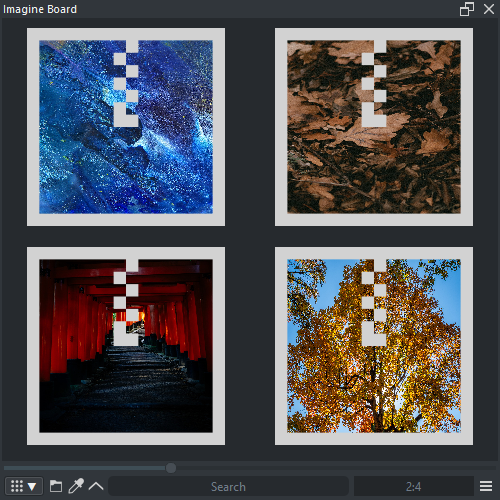Click the upward chevron icon
Image resolution: width=500 pixels, height=500 pixels.
click(96, 486)
